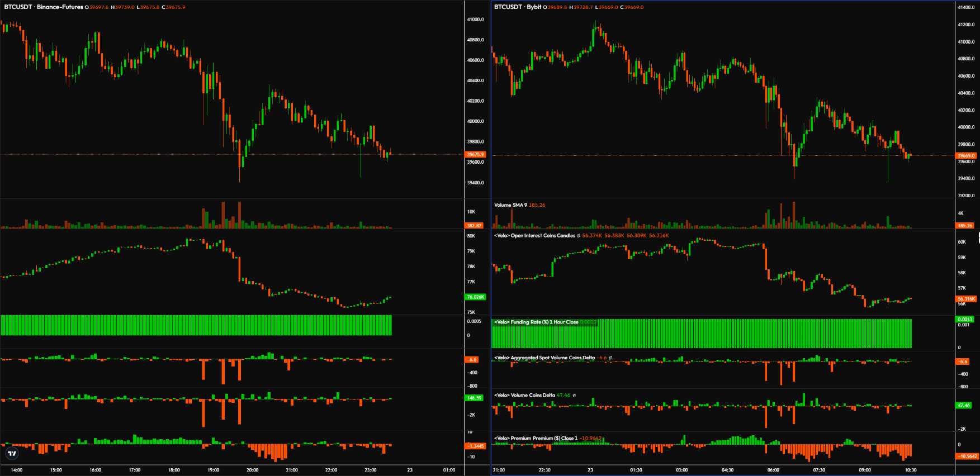Click the 56.316K open interest label on Bybit
The height and width of the screenshot is (476, 980).
coord(966,299)
